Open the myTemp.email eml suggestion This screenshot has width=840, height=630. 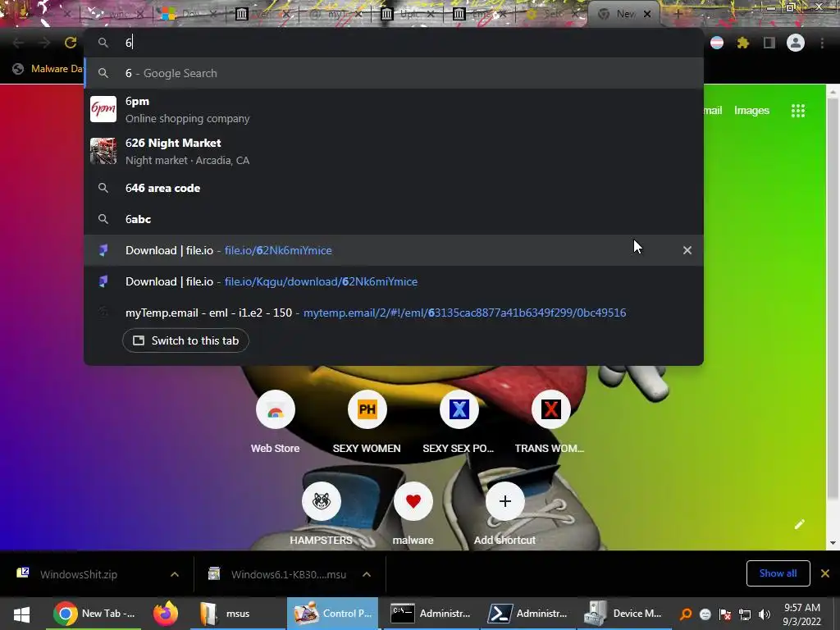[x=394, y=313]
